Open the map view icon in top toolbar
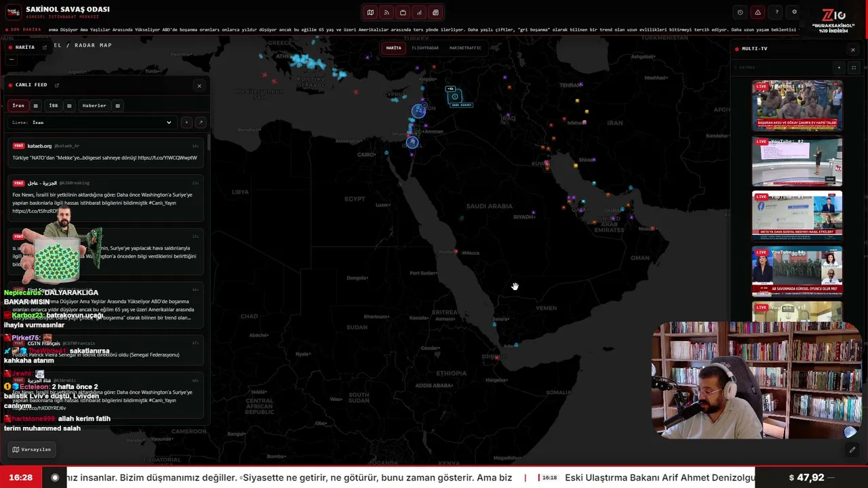 370,12
